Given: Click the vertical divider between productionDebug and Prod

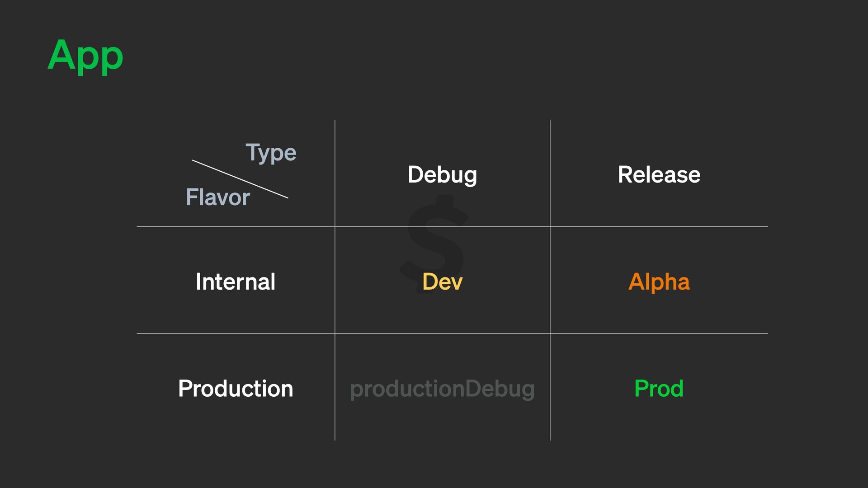Looking at the screenshot, I should (x=550, y=389).
